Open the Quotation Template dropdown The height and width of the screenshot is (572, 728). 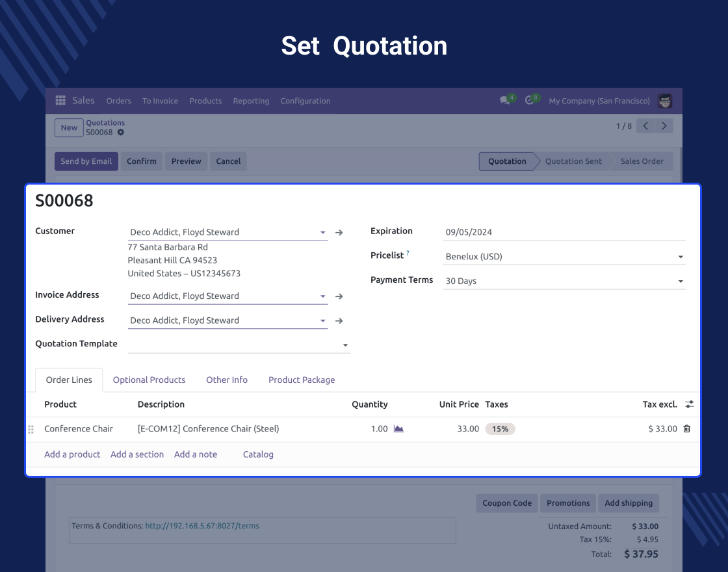345,345
